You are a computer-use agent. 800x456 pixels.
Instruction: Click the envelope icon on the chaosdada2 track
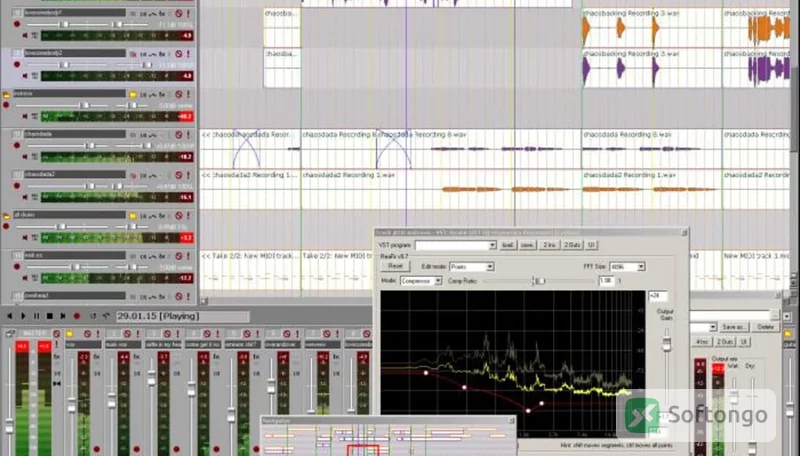152,175
